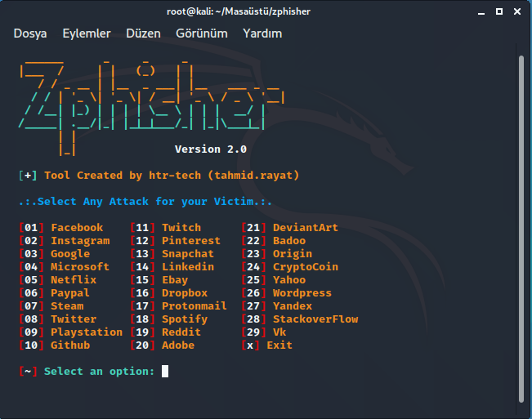Click the Reddit entry
Screen dimensions: 532x419
pos(181,332)
